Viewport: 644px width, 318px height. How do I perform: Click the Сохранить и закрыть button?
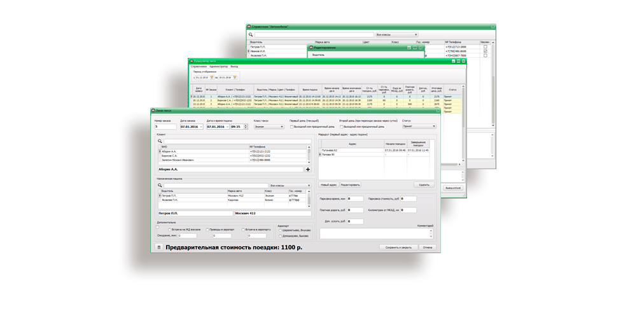click(x=398, y=247)
